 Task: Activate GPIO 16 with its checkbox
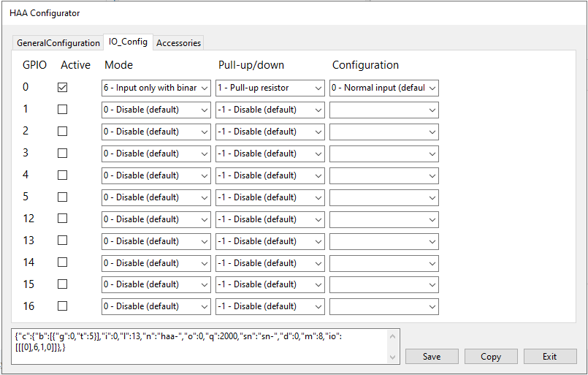tap(62, 306)
